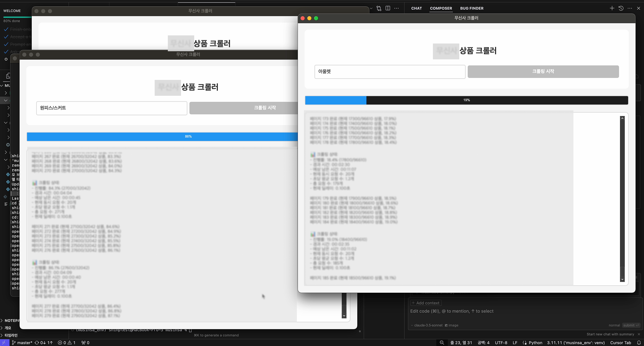Click the plus icon for new composer
Image resolution: width=644 pixels, height=346 pixels.
(x=612, y=8)
